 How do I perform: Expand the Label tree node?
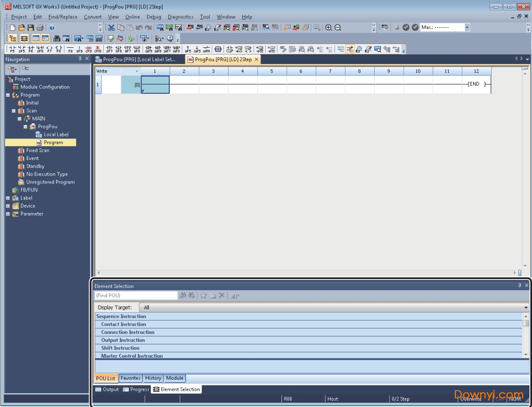[8, 198]
